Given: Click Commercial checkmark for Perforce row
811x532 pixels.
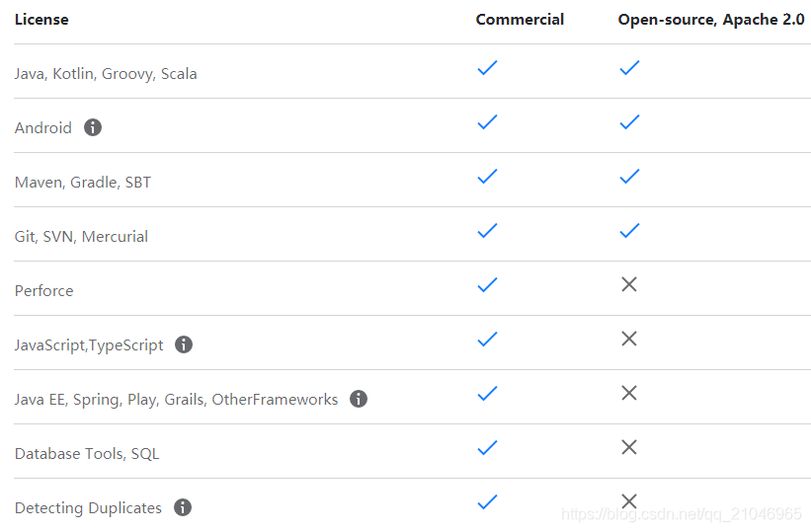Looking at the screenshot, I should click(x=487, y=285).
